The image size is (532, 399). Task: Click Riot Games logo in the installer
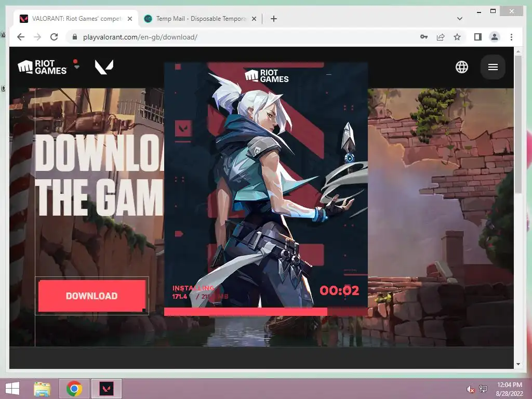[267, 76]
